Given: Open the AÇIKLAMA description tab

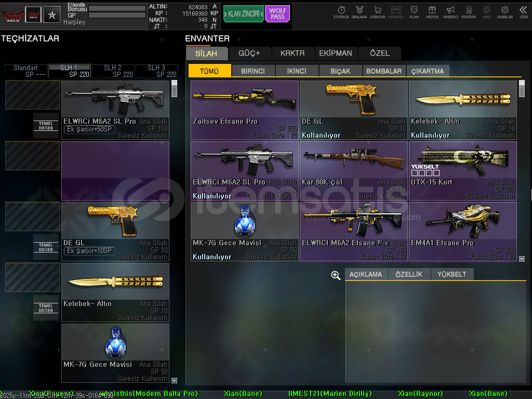Looking at the screenshot, I should click(x=366, y=274).
